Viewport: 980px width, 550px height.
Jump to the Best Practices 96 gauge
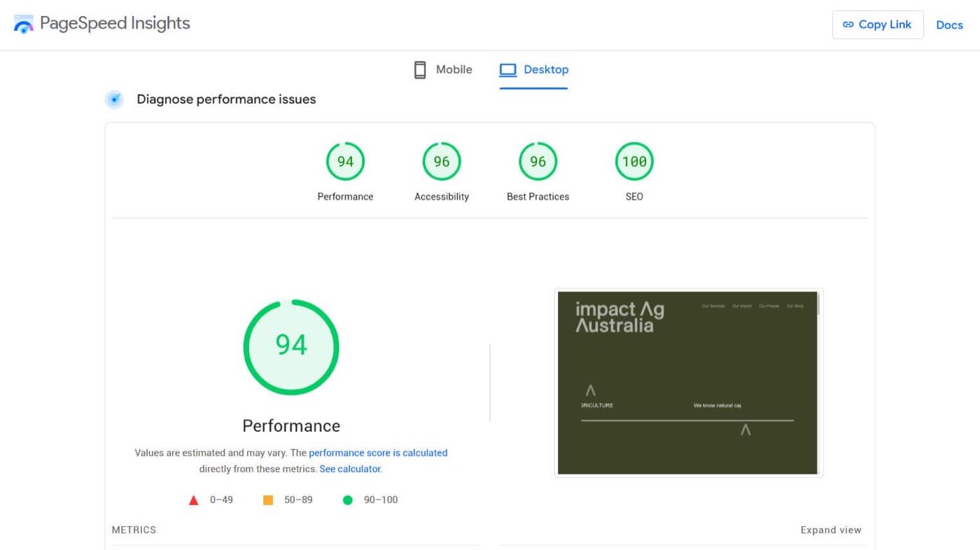[538, 161]
